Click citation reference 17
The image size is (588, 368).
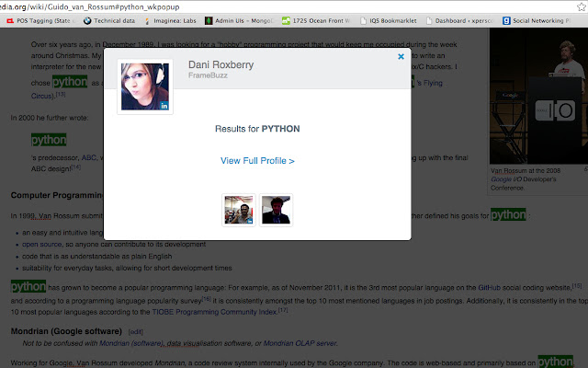[x=283, y=310]
